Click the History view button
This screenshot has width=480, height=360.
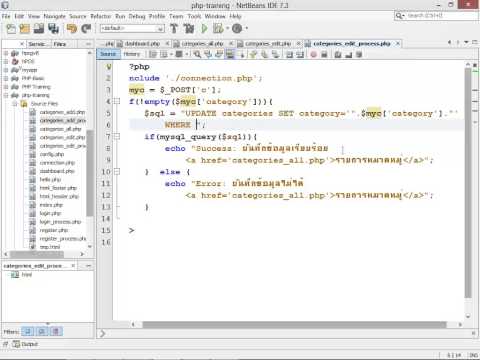pos(132,54)
